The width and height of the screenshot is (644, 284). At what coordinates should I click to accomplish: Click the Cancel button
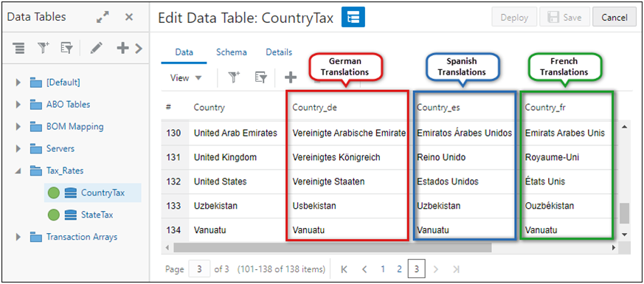pos(614,18)
